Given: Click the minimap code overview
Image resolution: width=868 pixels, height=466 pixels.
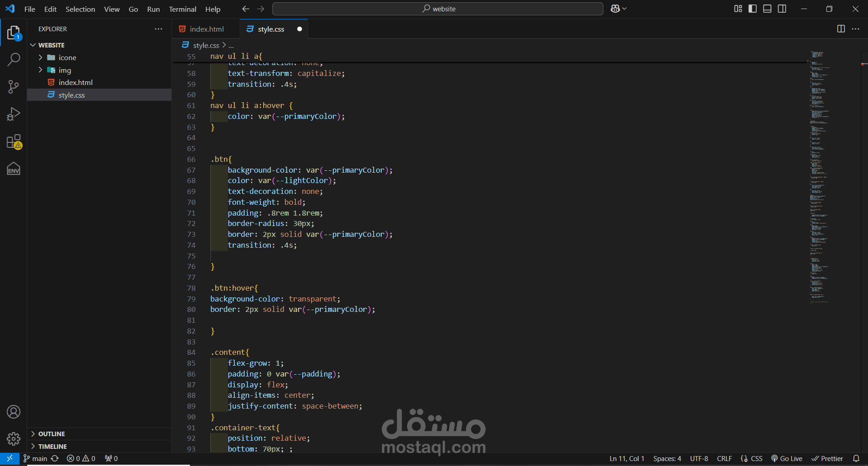Looking at the screenshot, I should pos(820,176).
